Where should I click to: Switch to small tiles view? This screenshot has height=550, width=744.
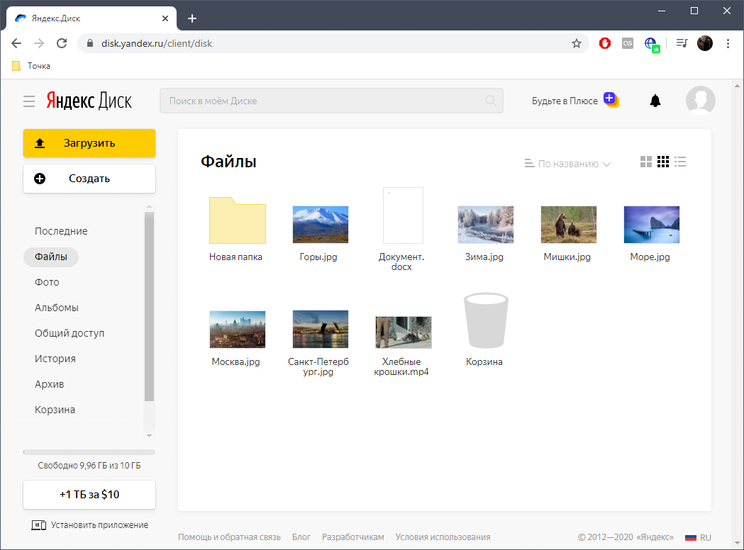tap(663, 163)
